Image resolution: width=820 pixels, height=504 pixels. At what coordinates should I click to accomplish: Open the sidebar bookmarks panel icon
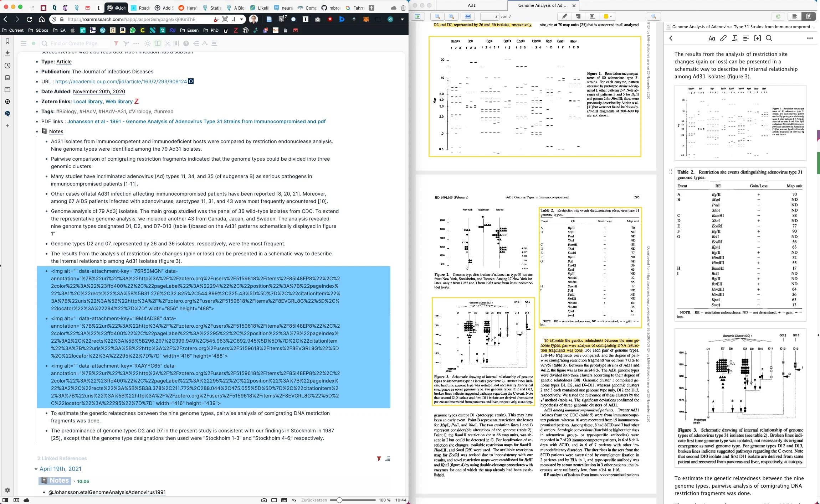7,41
